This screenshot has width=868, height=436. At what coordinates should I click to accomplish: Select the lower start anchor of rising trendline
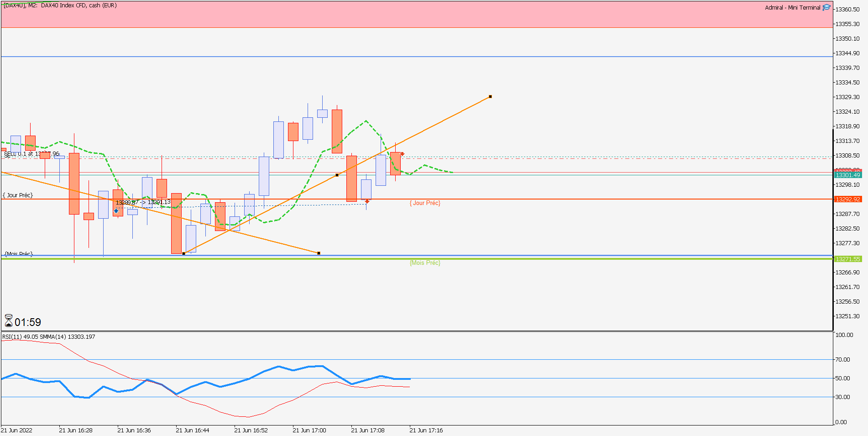point(183,253)
